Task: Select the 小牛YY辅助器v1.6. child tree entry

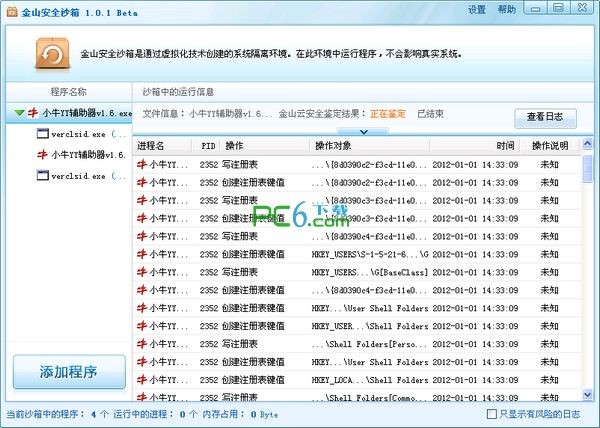Action: 88,155
